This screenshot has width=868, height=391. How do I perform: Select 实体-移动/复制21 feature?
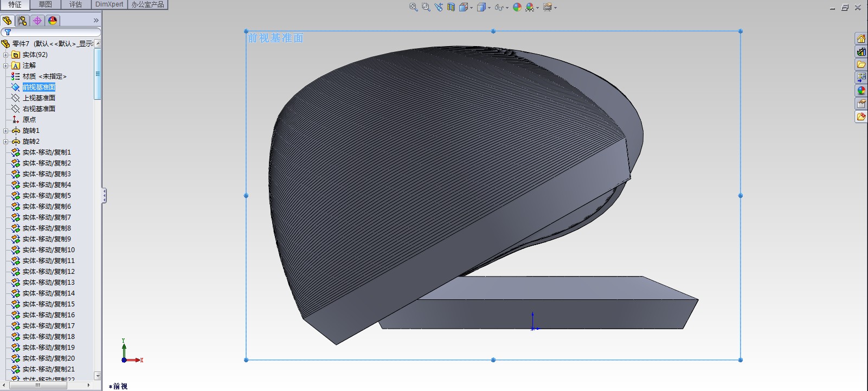point(49,369)
